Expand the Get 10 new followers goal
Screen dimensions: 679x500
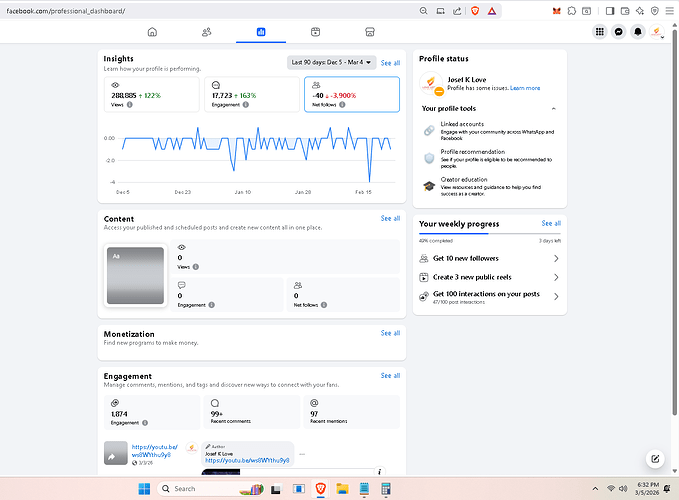point(556,259)
